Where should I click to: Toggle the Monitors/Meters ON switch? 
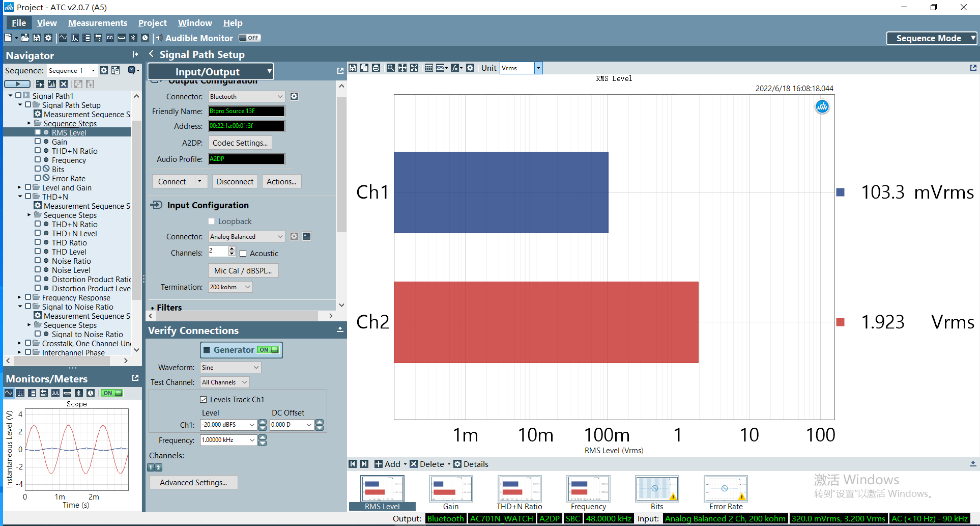click(112, 393)
